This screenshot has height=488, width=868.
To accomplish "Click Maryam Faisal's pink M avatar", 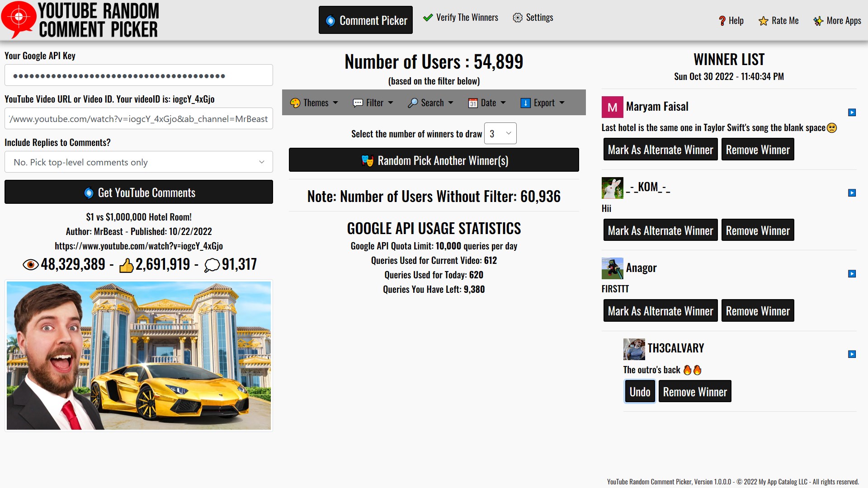I will click(612, 107).
